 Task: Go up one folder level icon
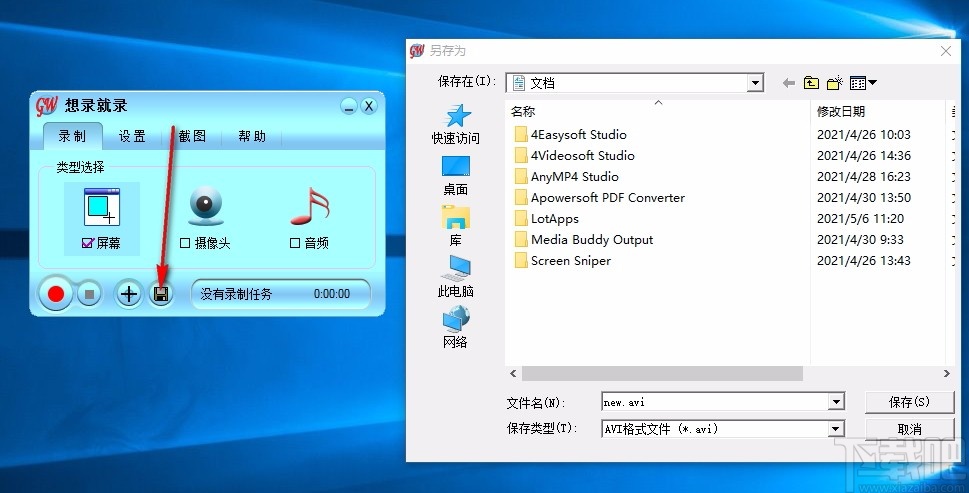coord(811,83)
